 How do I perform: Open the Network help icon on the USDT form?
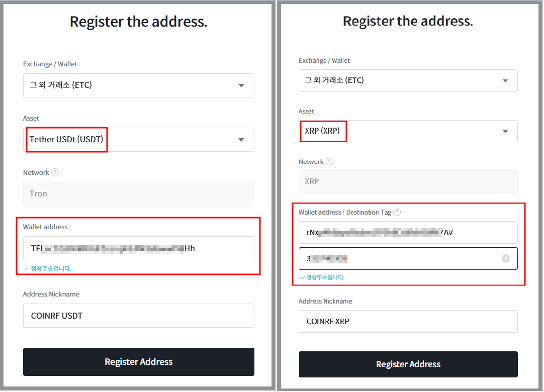55,172
